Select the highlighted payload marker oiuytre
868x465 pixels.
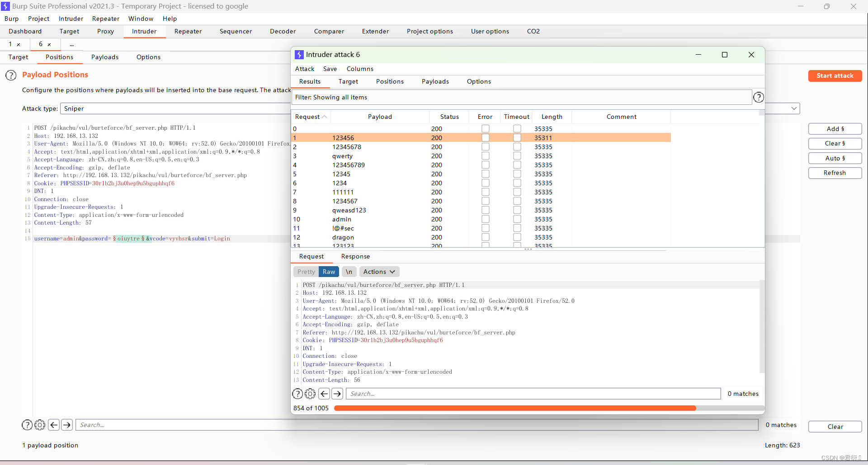[x=128, y=239]
